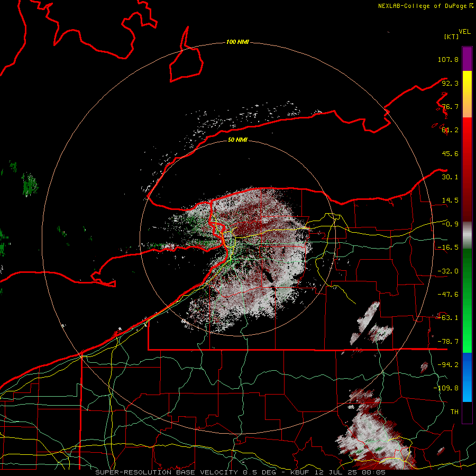Click the -47.6 velocity scale value
The width and height of the screenshot is (476, 476).
tap(448, 295)
